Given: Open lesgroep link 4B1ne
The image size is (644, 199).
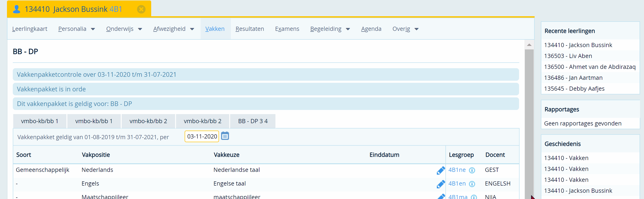Looking at the screenshot, I should coord(457,170).
